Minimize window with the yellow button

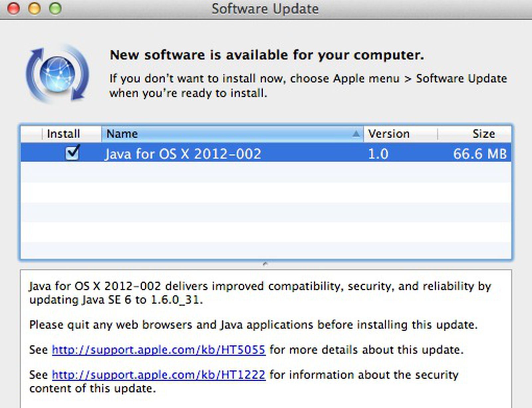(x=34, y=8)
